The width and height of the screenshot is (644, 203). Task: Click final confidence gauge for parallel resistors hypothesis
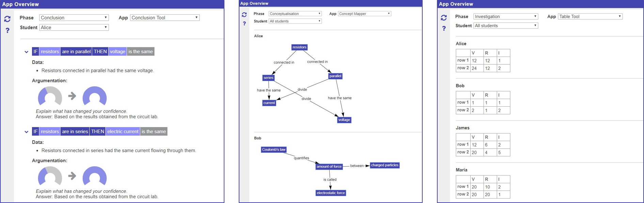point(95,96)
